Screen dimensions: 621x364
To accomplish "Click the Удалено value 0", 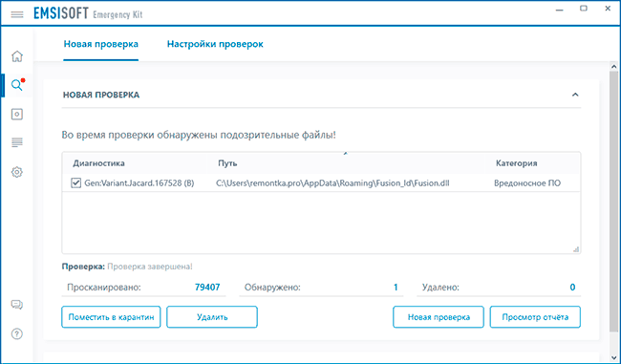I will click(x=572, y=288).
